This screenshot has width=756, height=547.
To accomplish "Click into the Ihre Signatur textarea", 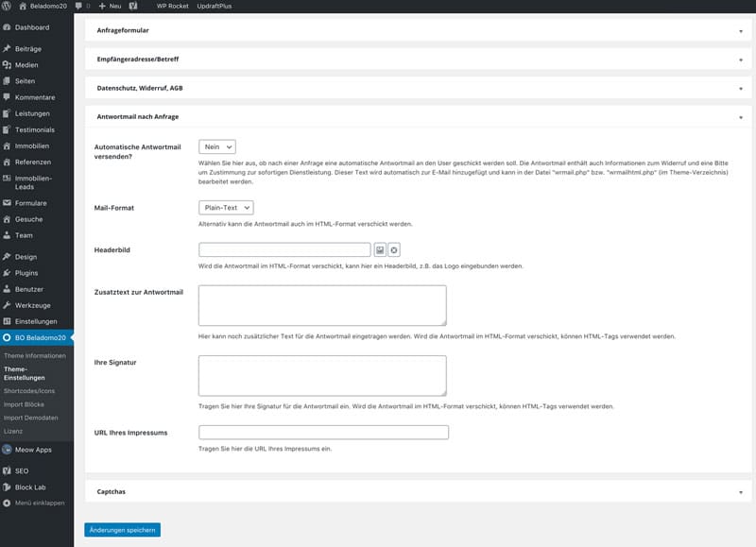I will tap(321, 375).
